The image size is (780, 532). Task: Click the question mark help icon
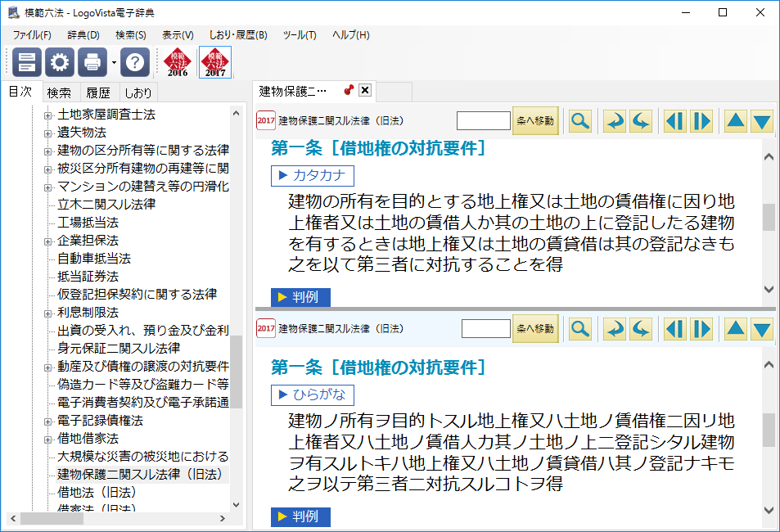pyautogui.click(x=135, y=62)
